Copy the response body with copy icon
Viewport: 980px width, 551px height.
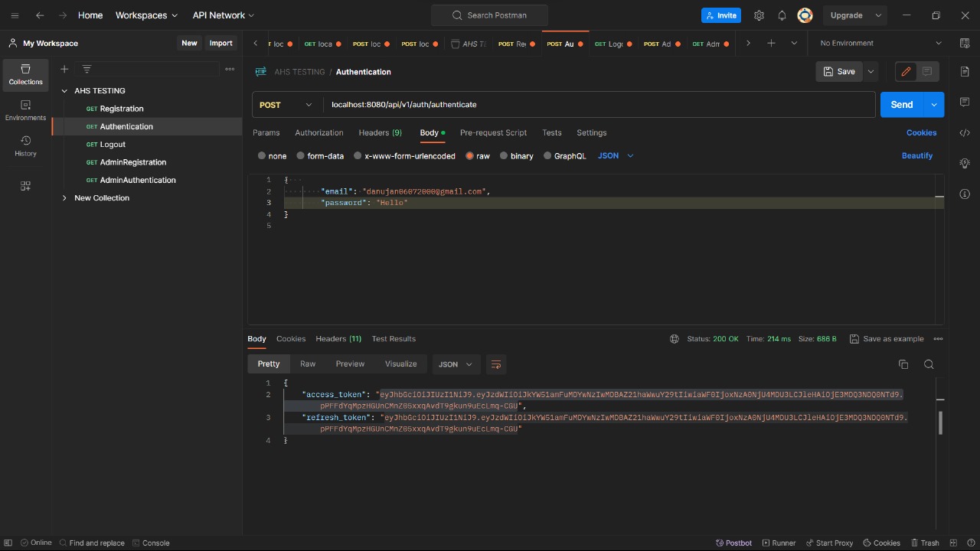[x=903, y=364]
